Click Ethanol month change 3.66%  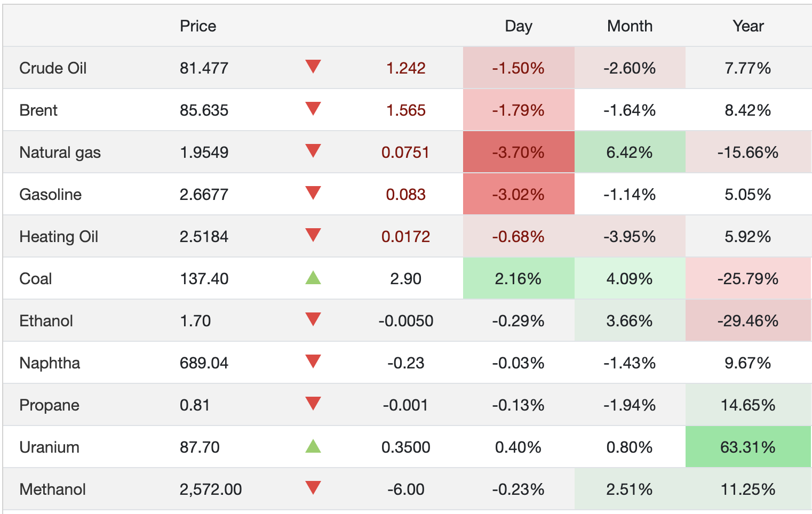click(630, 321)
